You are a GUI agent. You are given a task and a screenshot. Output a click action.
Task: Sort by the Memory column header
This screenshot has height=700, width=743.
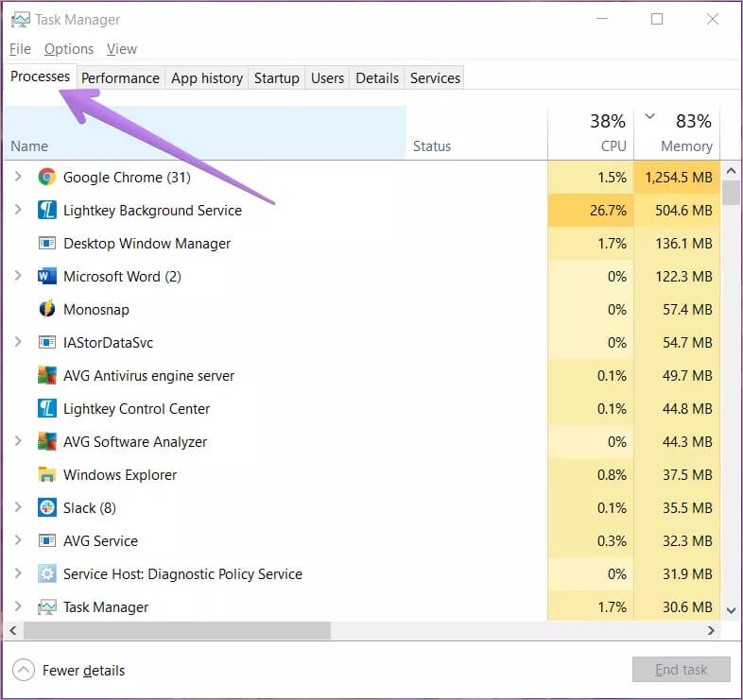[677, 132]
